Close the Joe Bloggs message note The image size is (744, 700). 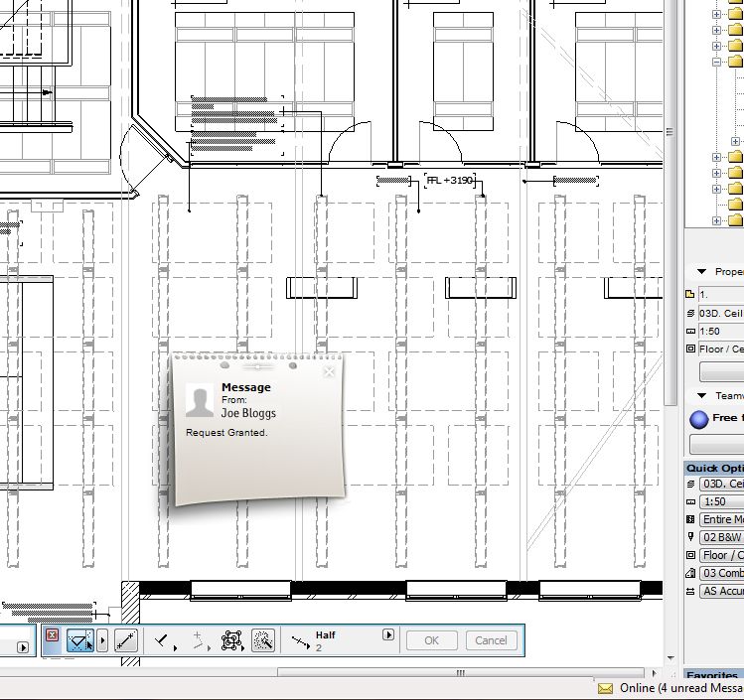pyautogui.click(x=329, y=372)
